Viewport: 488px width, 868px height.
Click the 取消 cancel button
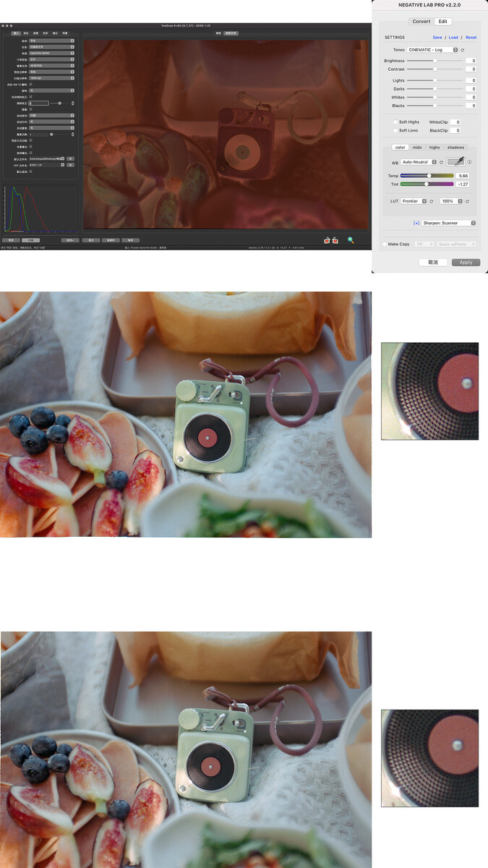click(x=432, y=263)
